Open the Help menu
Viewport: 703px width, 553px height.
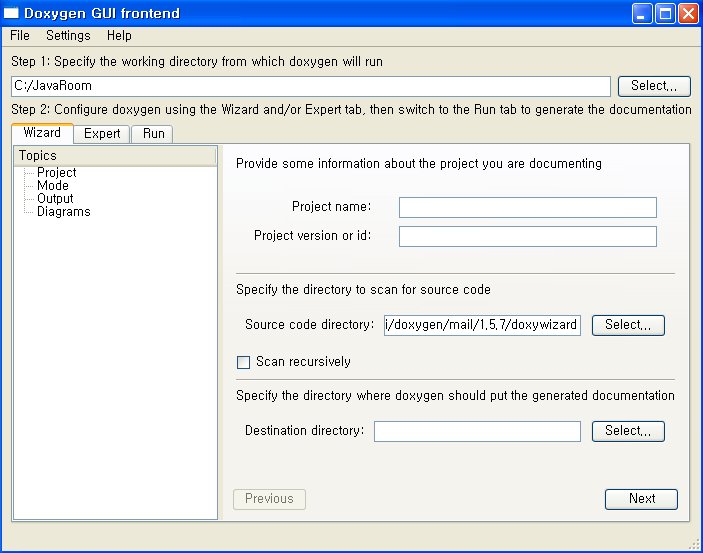(119, 35)
